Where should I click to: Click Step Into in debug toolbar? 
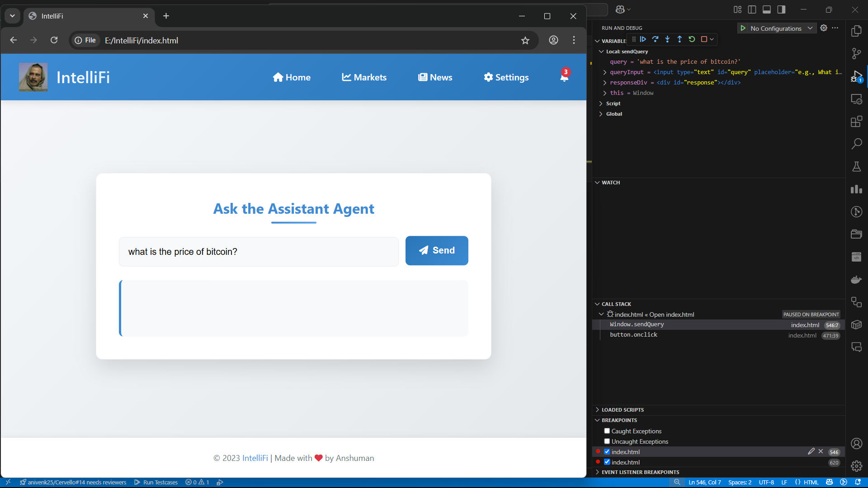[667, 39]
